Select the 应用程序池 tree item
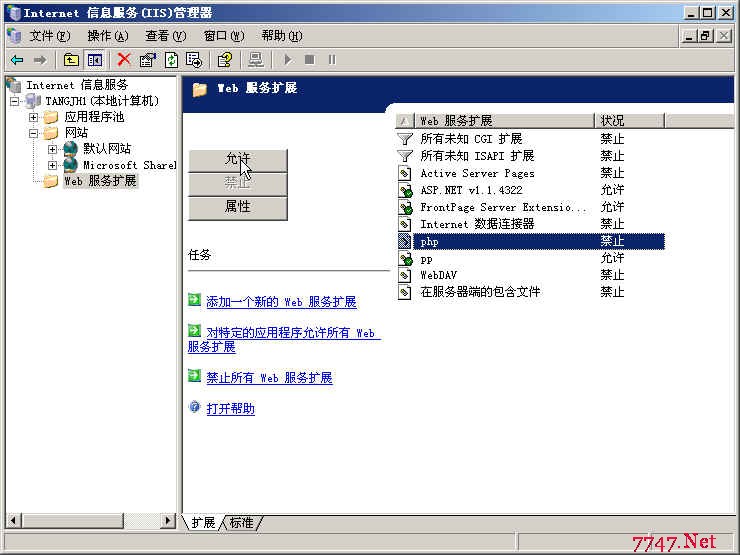740x555 pixels. click(94, 117)
